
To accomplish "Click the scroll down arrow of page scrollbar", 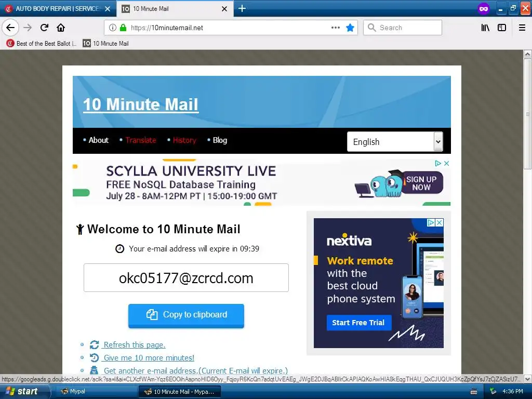I will pyautogui.click(x=528, y=379).
